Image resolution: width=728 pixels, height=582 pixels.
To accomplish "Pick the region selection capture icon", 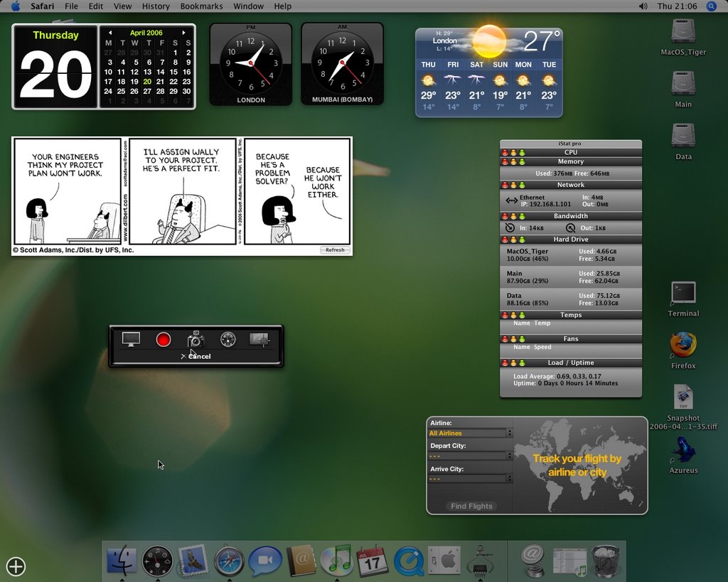I will coord(259,339).
